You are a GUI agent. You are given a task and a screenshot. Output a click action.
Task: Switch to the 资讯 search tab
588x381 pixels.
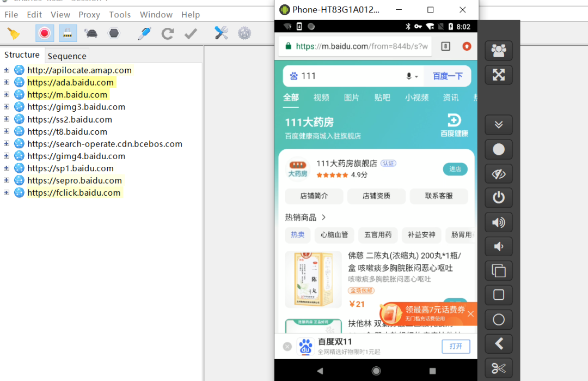(x=451, y=98)
